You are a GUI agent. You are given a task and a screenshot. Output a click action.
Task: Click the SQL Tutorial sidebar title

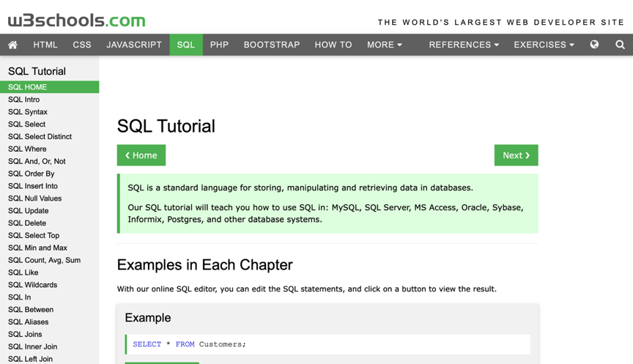click(x=37, y=72)
